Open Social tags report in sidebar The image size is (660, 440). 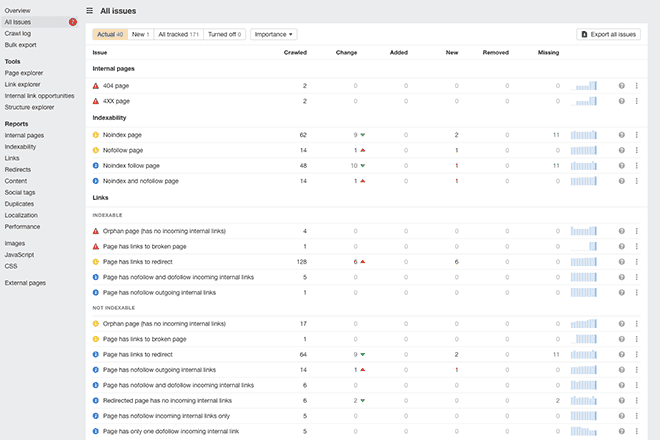(x=20, y=192)
